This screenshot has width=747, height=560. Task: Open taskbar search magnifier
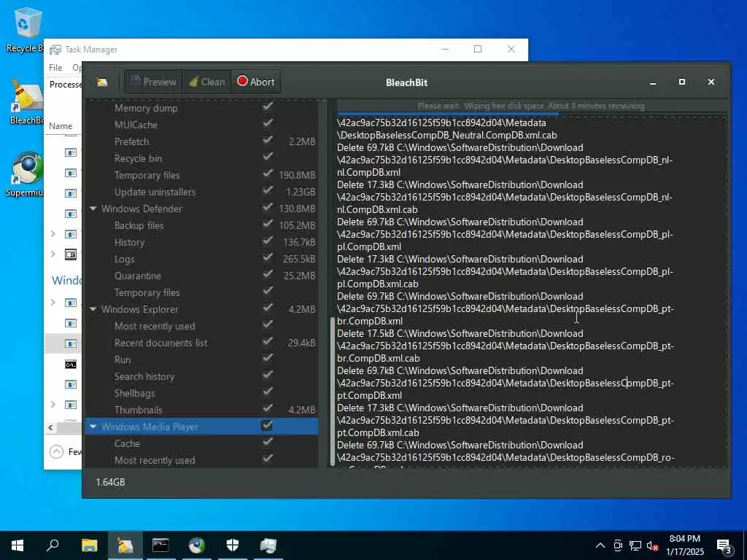pos(53,545)
